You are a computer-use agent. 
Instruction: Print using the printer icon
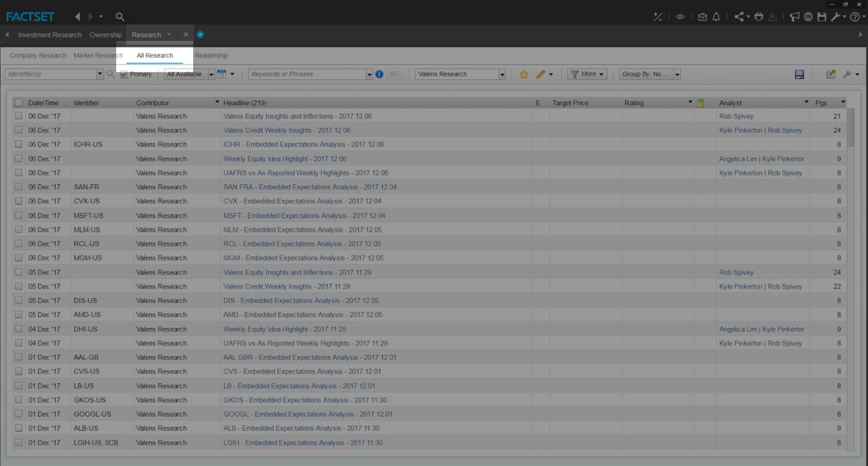pos(759,17)
